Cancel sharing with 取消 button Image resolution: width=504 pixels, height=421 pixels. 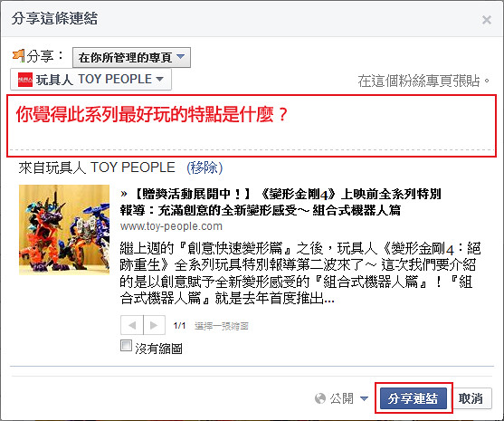(471, 398)
